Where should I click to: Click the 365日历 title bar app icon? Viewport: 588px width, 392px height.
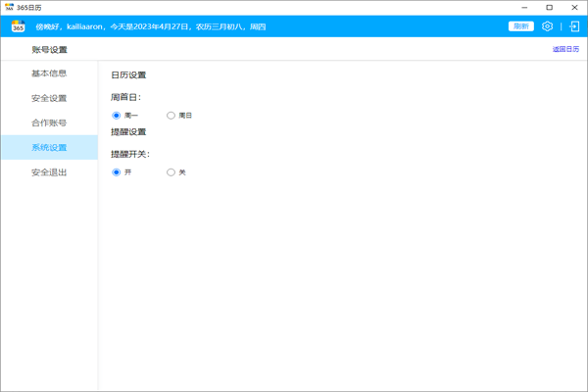10,7
